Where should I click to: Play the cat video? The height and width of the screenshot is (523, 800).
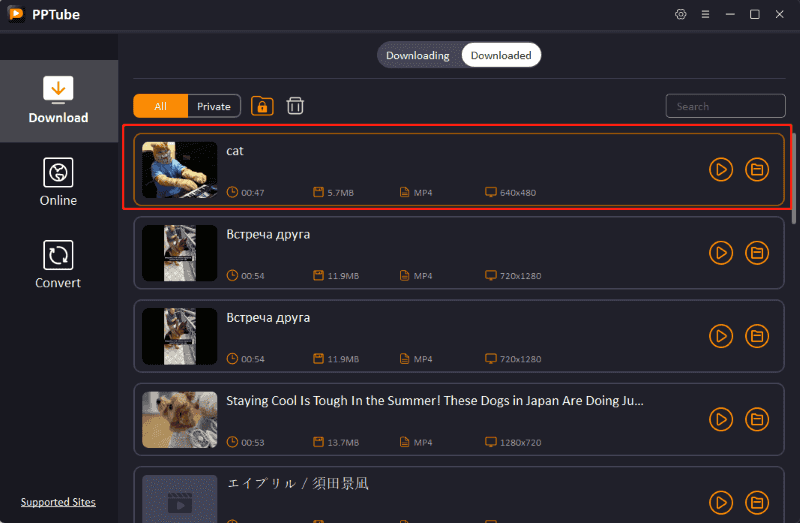point(721,169)
